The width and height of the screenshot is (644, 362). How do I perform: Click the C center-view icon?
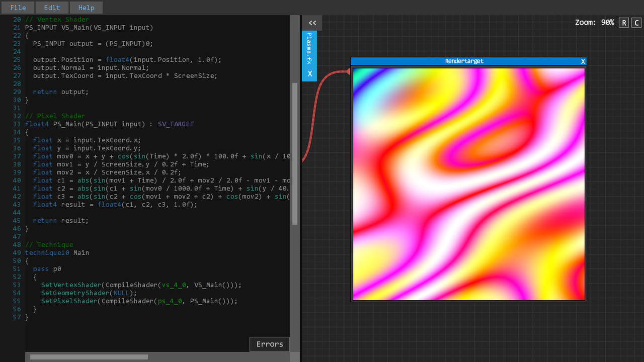[x=636, y=23]
